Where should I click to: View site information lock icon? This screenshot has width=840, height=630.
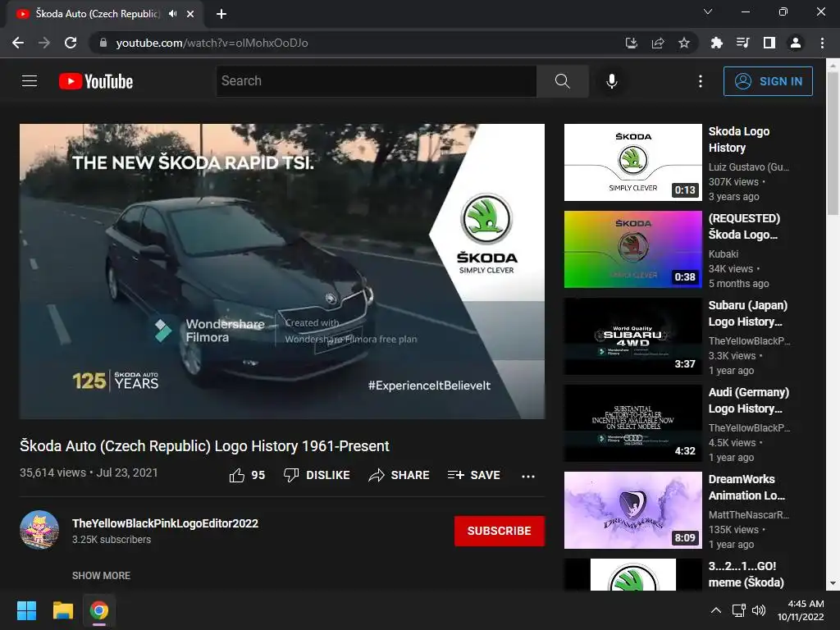click(x=103, y=43)
